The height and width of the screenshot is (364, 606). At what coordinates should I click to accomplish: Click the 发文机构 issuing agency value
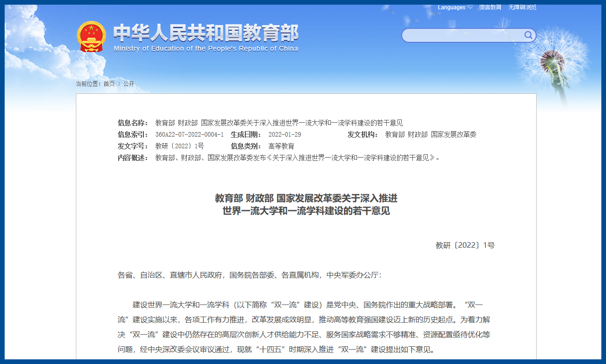(x=431, y=134)
